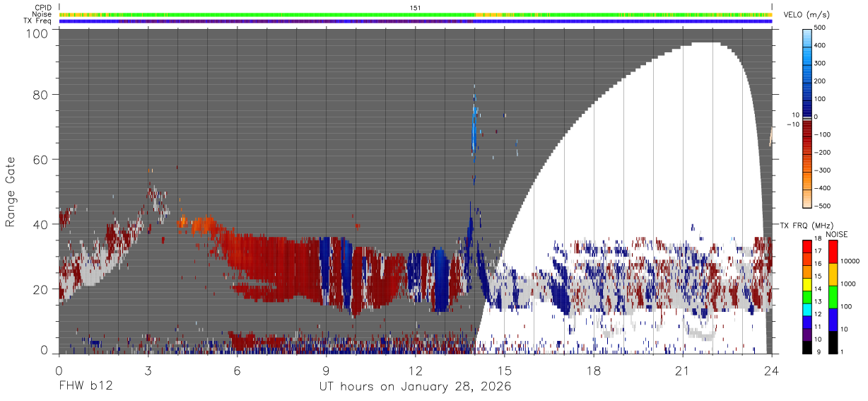
Task: Click the Range Gate tick label 80
Action: click(41, 95)
